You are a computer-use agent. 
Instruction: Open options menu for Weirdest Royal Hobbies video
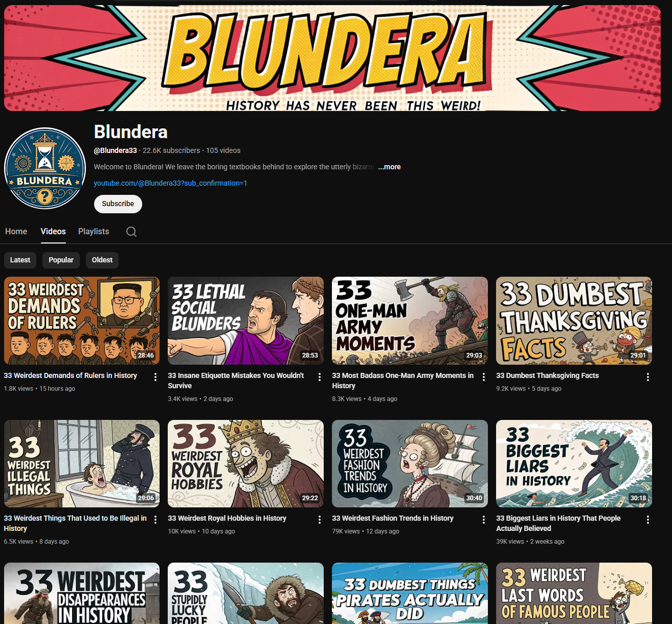click(320, 520)
